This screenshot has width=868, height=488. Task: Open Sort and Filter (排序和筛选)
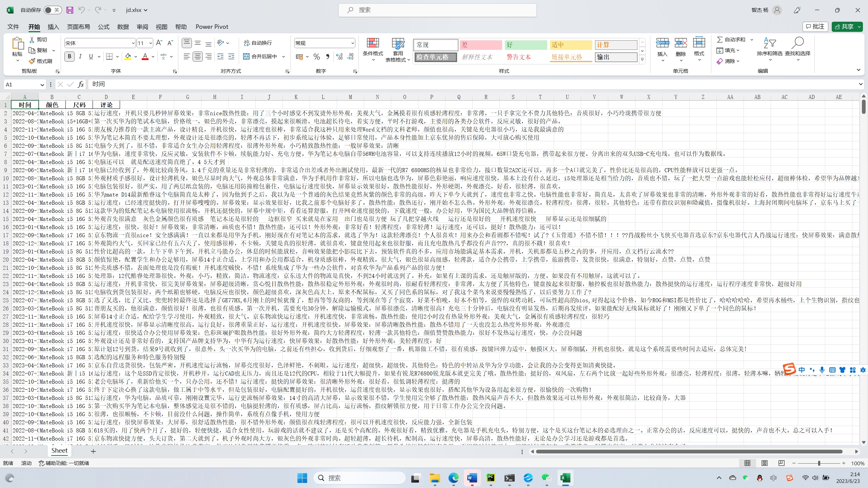pos(770,49)
